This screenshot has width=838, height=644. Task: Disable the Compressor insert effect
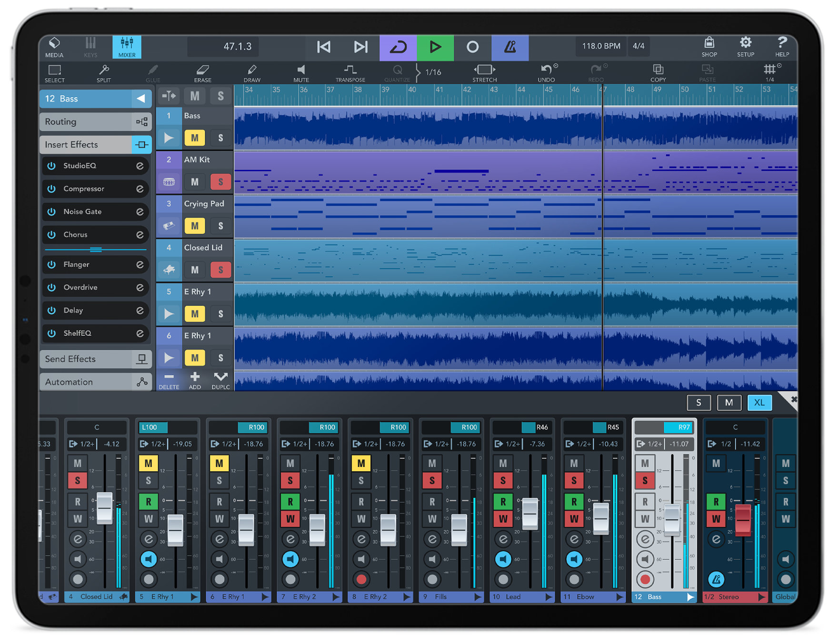(x=51, y=188)
